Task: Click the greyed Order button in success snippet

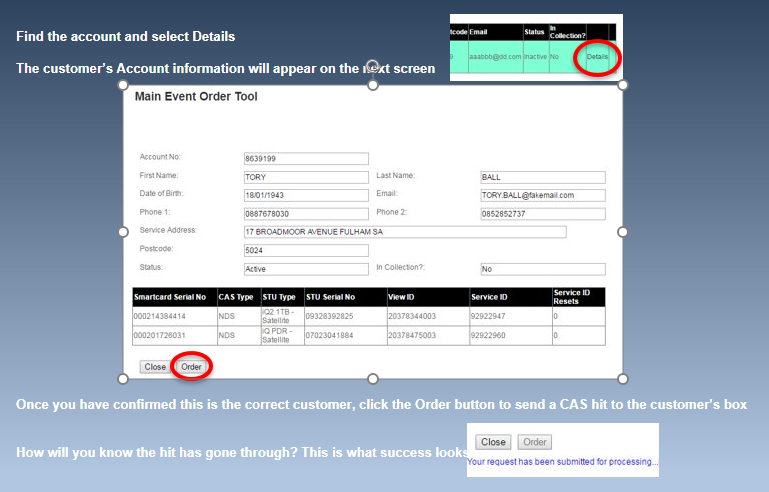Action: click(535, 442)
